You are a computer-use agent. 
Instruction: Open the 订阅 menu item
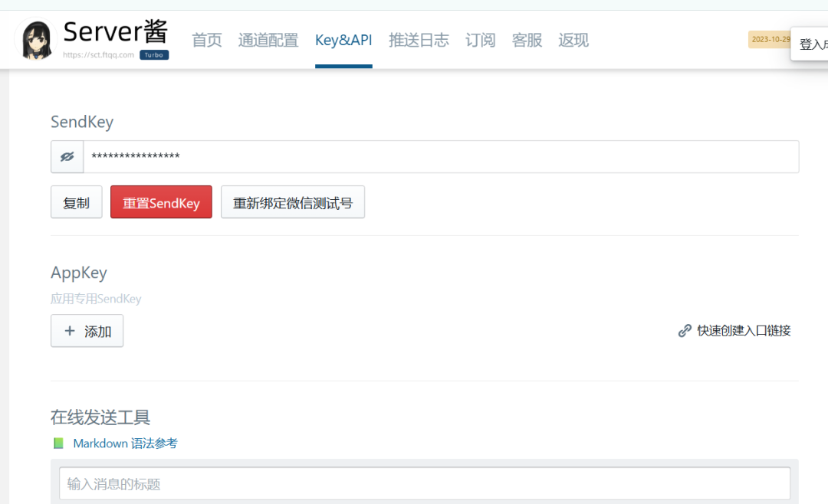[x=480, y=40]
